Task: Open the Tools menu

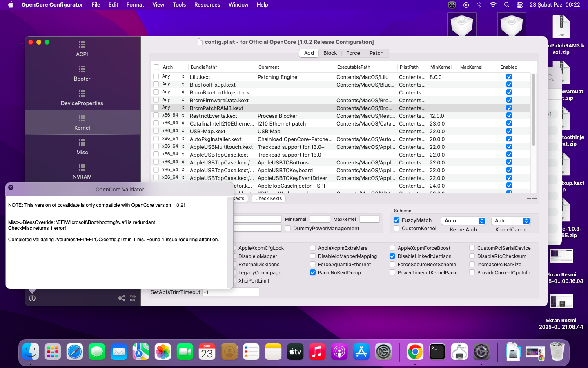Action: click(179, 5)
